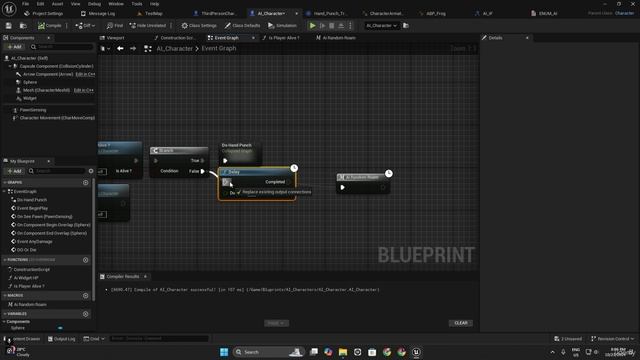
Task: Collapse the Capsule Component tree row
Action: 10,66
